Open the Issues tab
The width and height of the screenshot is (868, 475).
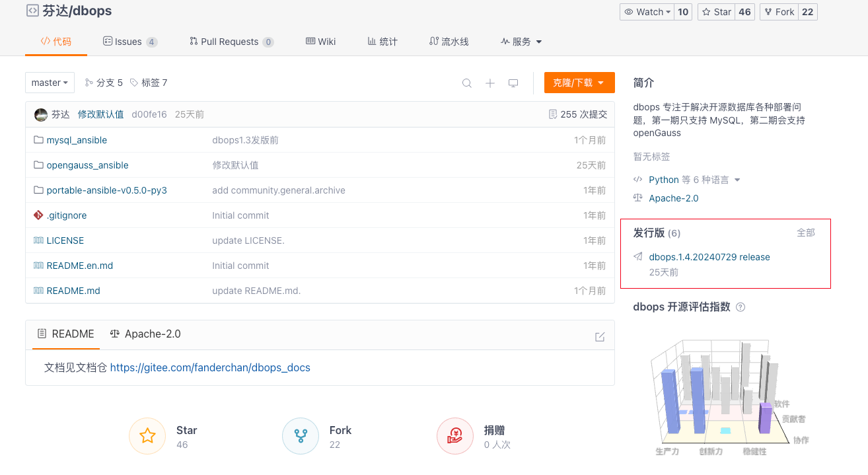[x=130, y=42]
